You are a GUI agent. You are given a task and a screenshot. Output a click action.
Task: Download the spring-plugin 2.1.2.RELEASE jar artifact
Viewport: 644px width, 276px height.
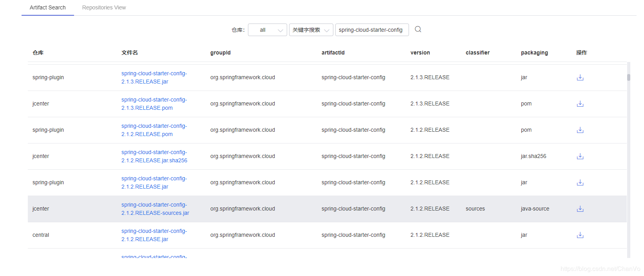coord(580,183)
